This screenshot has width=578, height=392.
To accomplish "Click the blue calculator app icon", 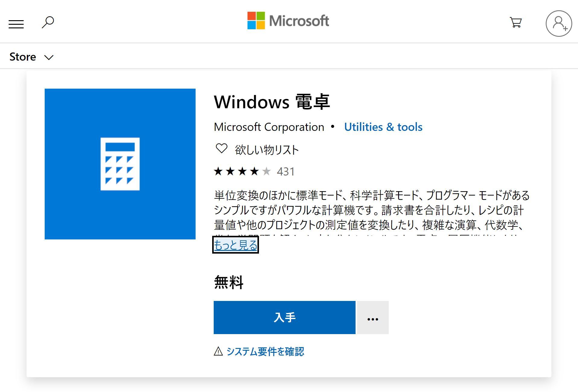I will tap(120, 164).
